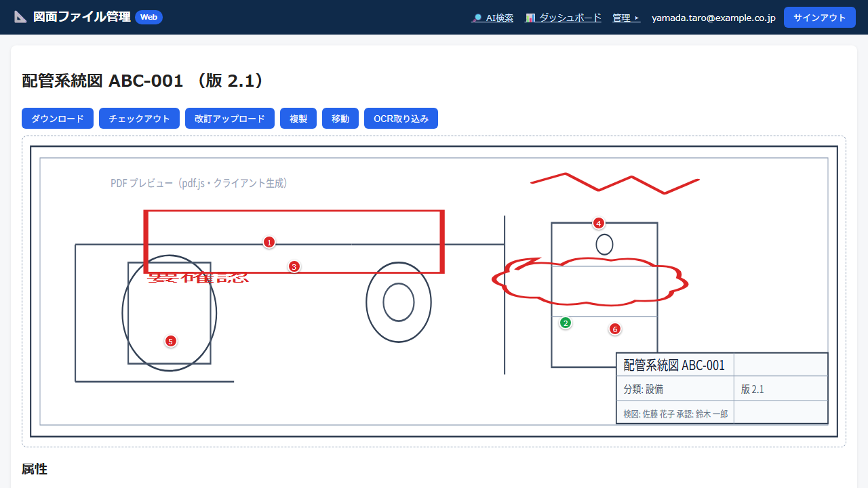
Task: Select green annotation marker 2
Action: [x=566, y=323]
